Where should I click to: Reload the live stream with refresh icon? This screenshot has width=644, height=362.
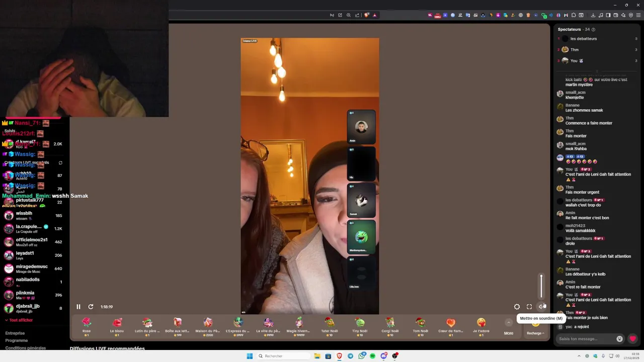click(x=91, y=307)
